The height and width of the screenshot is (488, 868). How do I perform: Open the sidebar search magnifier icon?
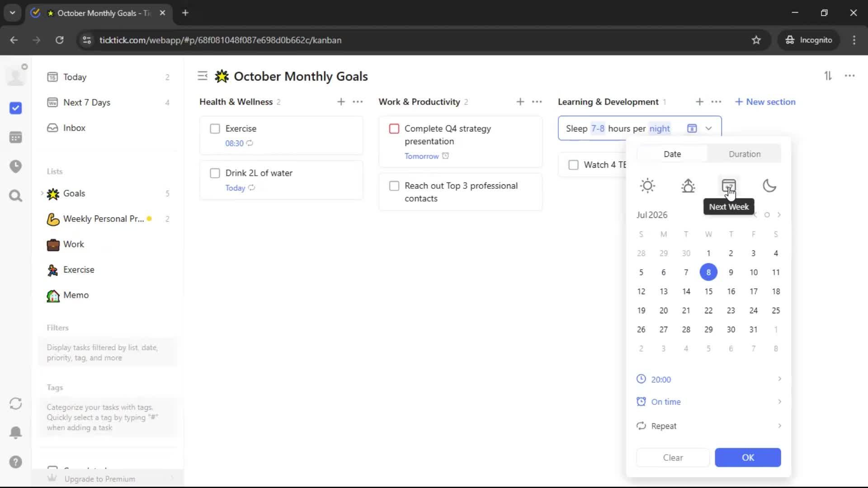[x=16, y=196]
